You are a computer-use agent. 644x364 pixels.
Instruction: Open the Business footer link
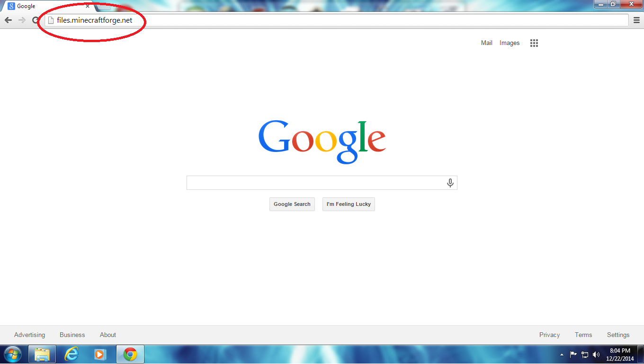[x=72, y=335]
